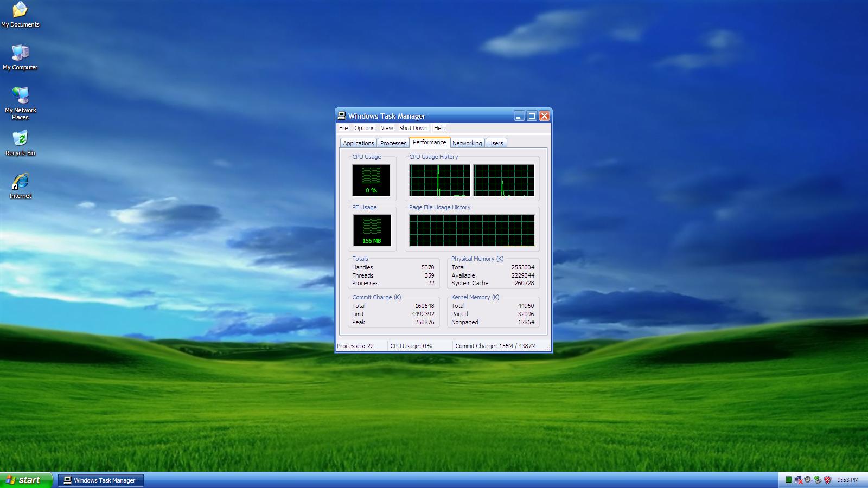This screenshot has width=868, height=488.
Task: Click the Security Center shield icon
Action: tap(827, 479)
